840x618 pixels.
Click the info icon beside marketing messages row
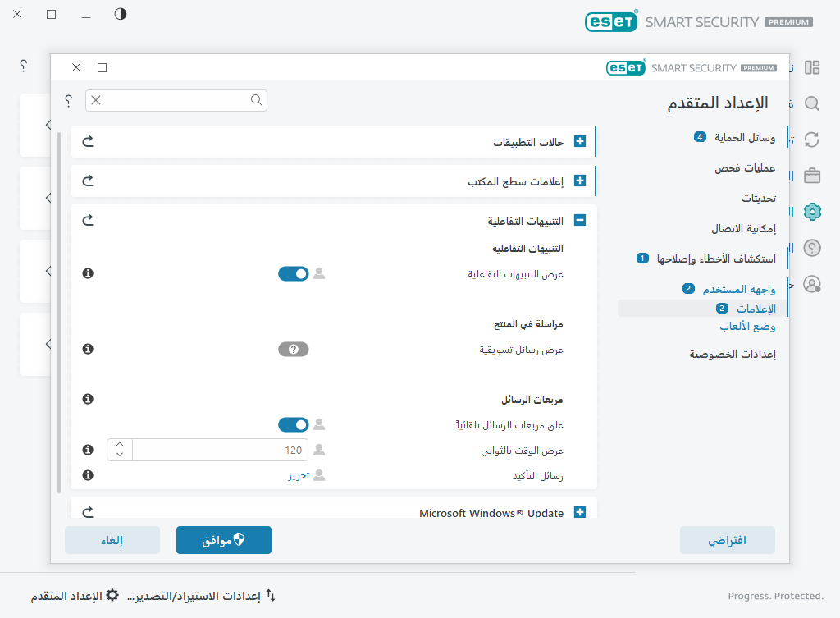pos(88,348)
